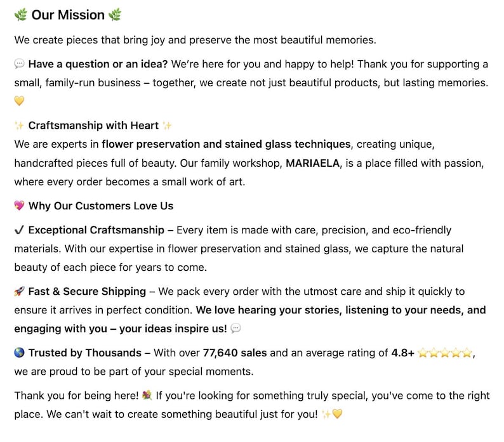
Task: Click the globe emoji beside Trusted by Thousands
Action: [19, 353]
